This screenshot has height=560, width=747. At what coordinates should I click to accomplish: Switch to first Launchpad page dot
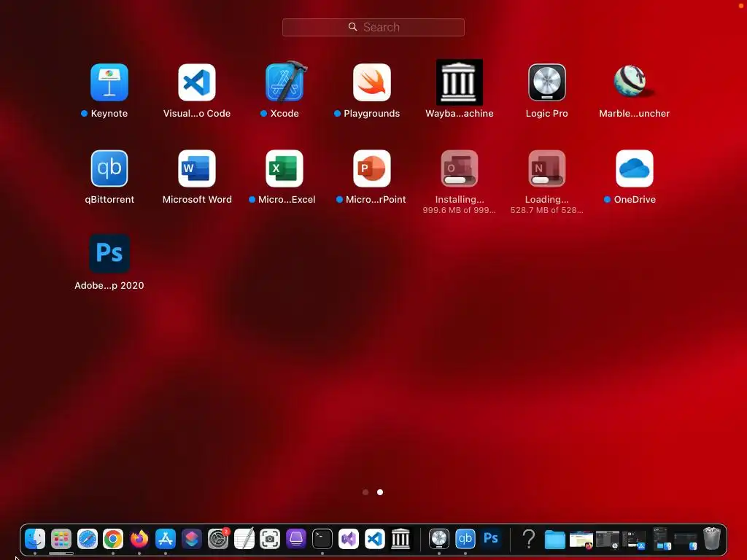pos(365,492)
